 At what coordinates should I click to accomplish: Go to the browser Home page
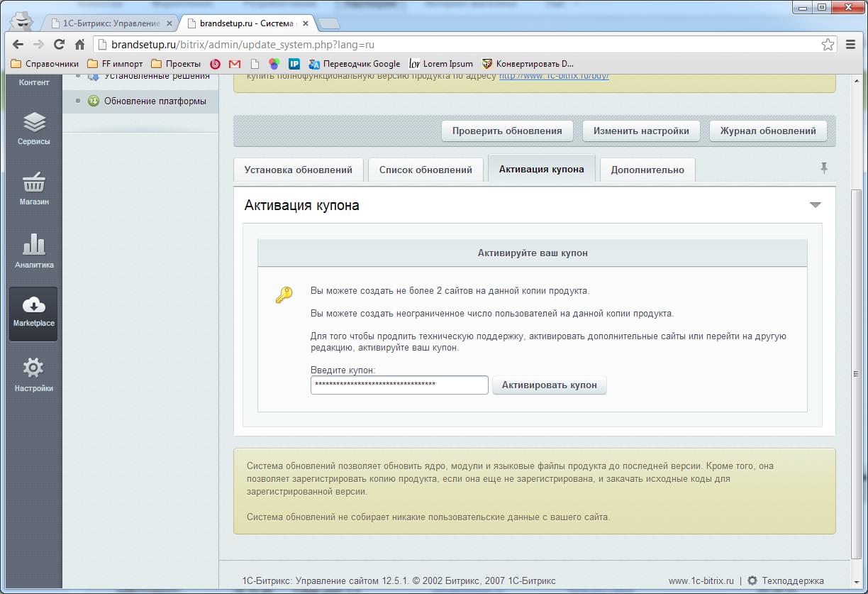point(80,44)
